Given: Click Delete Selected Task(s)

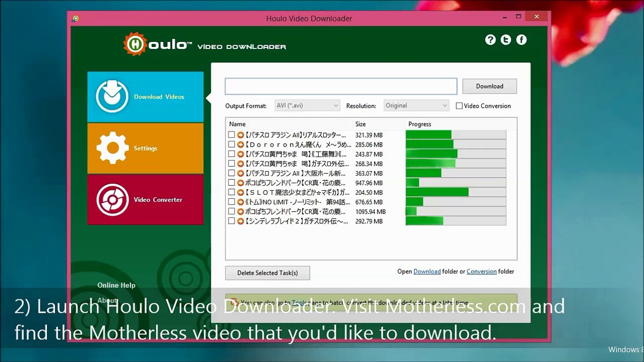Looking at the screenshot, I should [x=267, y=273].
